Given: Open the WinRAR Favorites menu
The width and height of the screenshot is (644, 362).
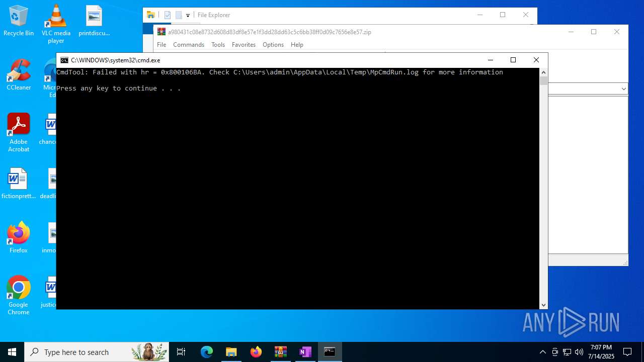Looking at the screenshot, I should (244, 45).
